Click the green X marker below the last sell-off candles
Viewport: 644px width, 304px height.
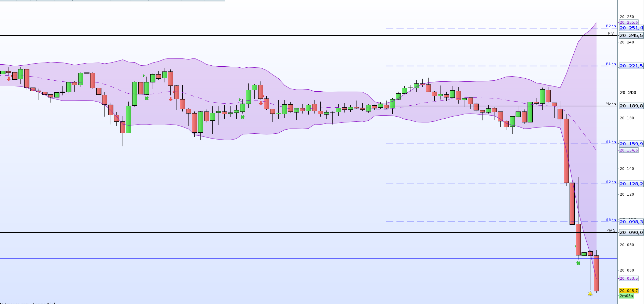[x=578, y=263]
